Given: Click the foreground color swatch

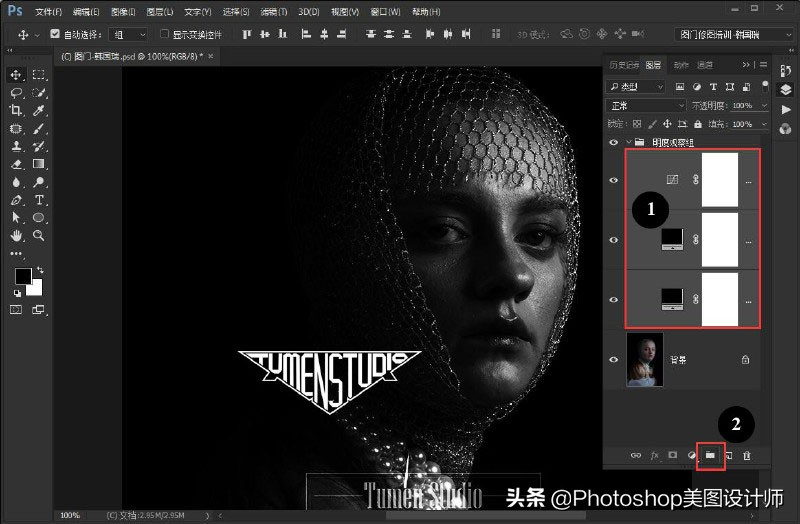Looking at the screenshot, I should pyautogui.click(x=22, y=277).
